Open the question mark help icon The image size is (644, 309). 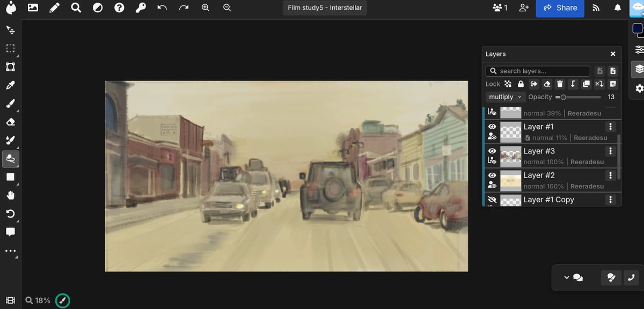tap(119, 8)
